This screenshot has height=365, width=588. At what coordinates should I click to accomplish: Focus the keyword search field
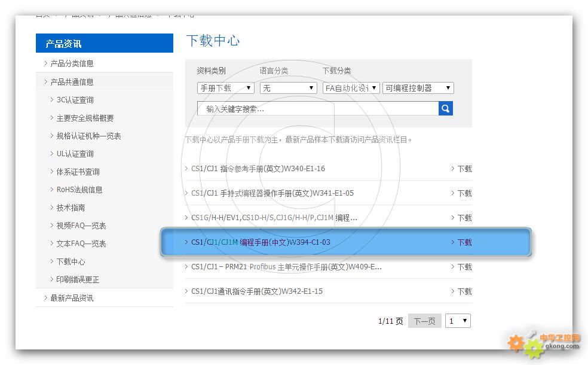318,108
